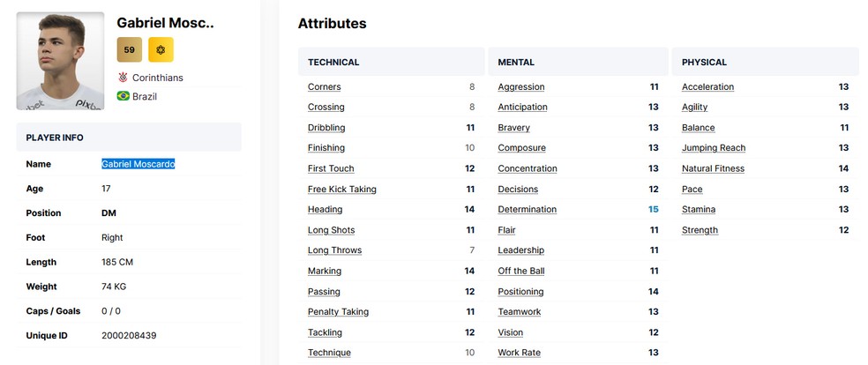Select the TECHNICAL column header
This screenshot has height=365, width=868.
[x=333, y=63]
